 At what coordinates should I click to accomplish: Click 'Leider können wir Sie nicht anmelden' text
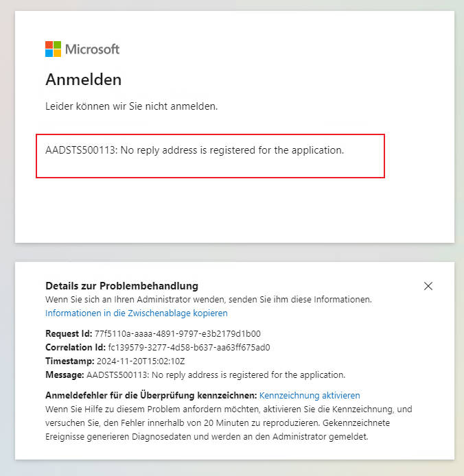pyautogui.click(x=131, y=106)
